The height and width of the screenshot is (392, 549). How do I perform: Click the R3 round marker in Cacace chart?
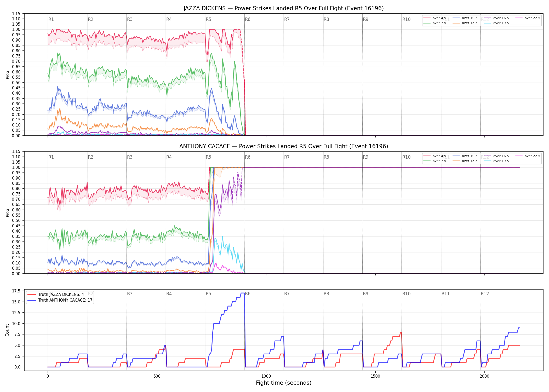(x=130, y=157)
